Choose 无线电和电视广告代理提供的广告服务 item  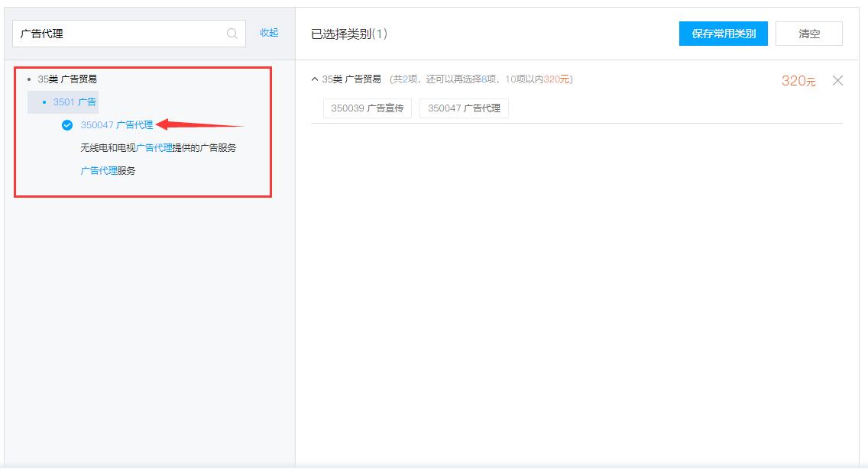point(158,148)
